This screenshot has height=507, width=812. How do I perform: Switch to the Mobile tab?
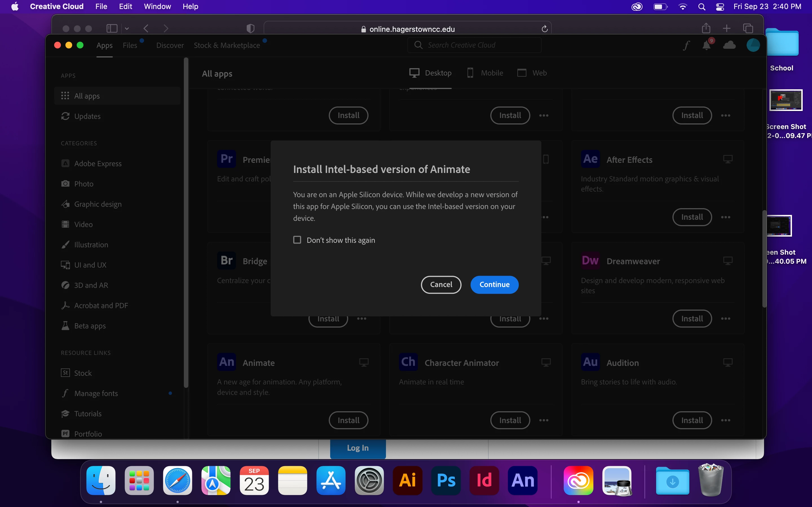pyautogui.click(x=485, y=73)
